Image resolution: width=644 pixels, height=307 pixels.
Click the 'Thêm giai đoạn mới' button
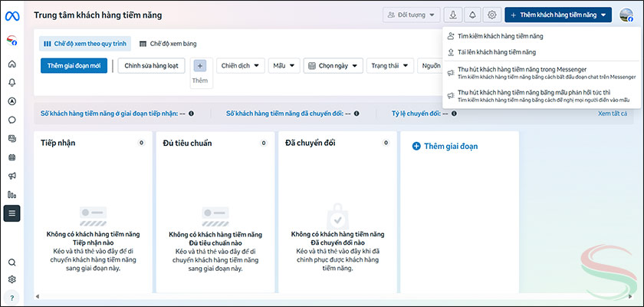tap(74, 66)
